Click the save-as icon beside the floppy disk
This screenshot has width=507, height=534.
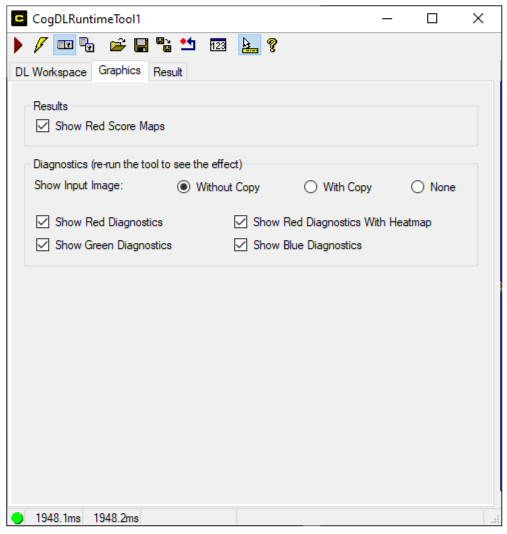tap(164, 45)
